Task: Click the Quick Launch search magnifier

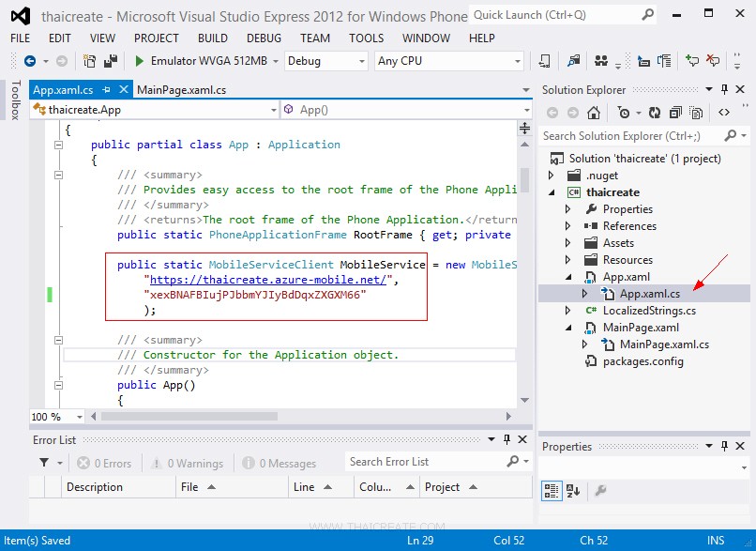Action: tap(648, 15)
